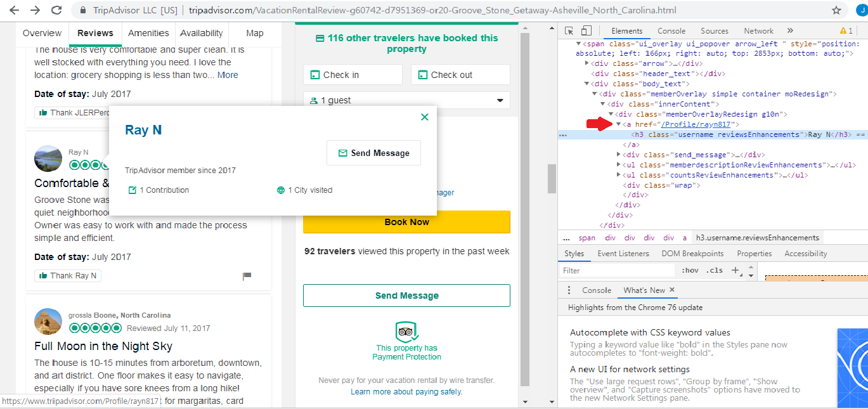Image resolution: width=868 pixels, height=409 pixels.
Task: Click the browser address bar URL
Action: 432,10
